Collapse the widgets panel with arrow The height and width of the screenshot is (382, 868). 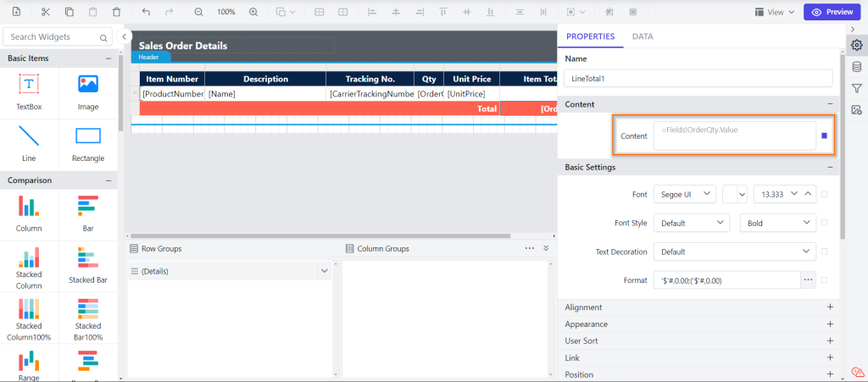point(125,36)
